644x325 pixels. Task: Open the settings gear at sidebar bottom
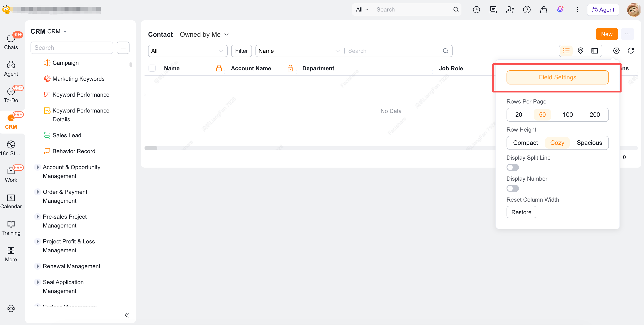11,308
